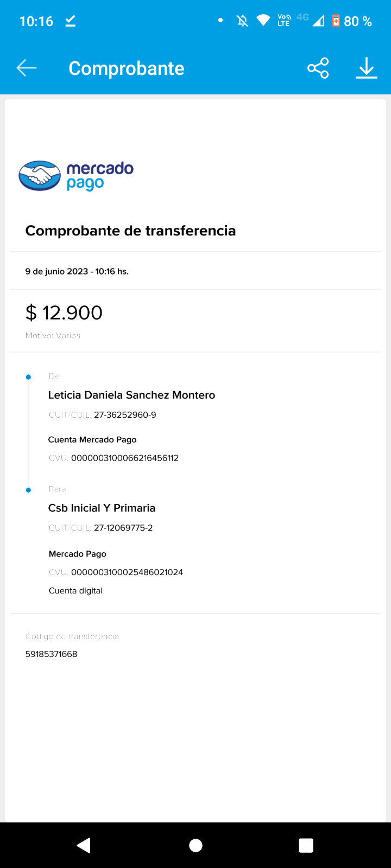Tap recipient name Csb Inicial Y Primaria
The height and width of the screenshot is (868, 391).
(x=102, y=508)
